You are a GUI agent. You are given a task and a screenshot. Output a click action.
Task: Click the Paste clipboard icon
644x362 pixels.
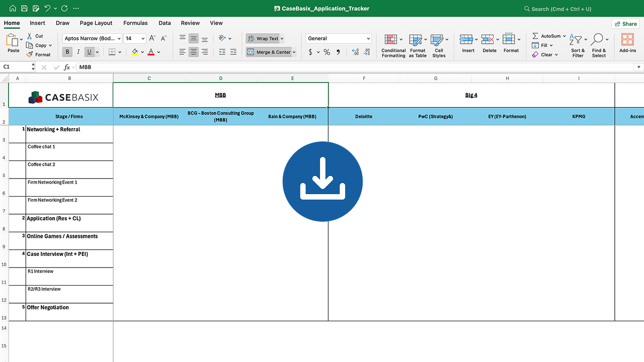[12, 41]
